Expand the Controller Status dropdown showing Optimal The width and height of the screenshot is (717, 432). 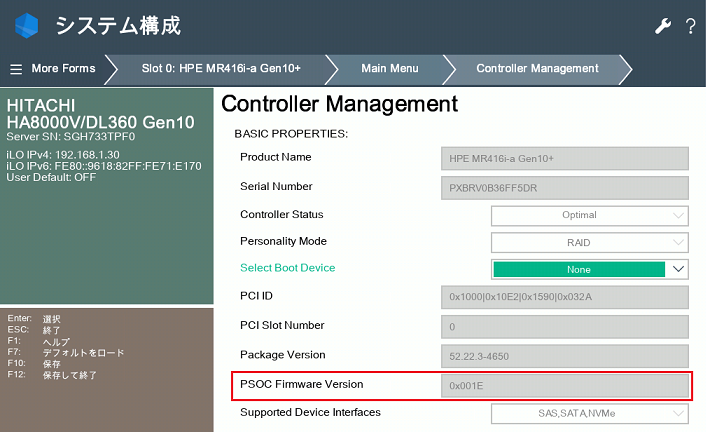[x=589, y=215]
